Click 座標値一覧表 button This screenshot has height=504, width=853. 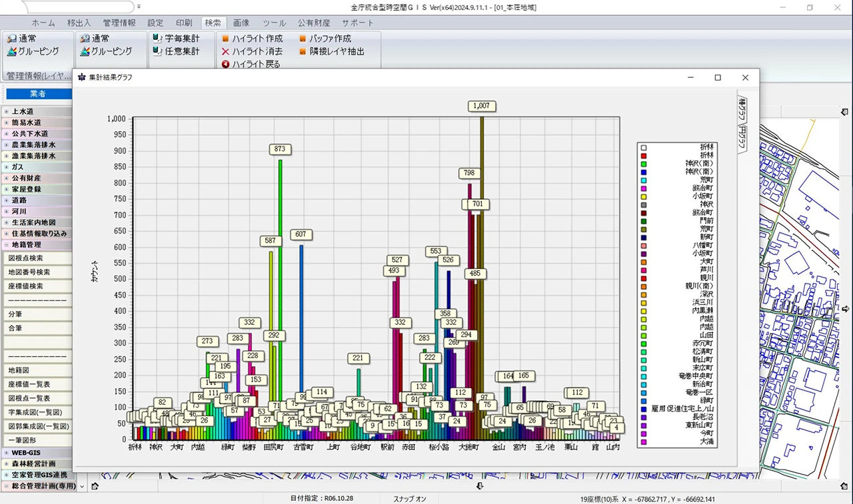pos(38,384)
